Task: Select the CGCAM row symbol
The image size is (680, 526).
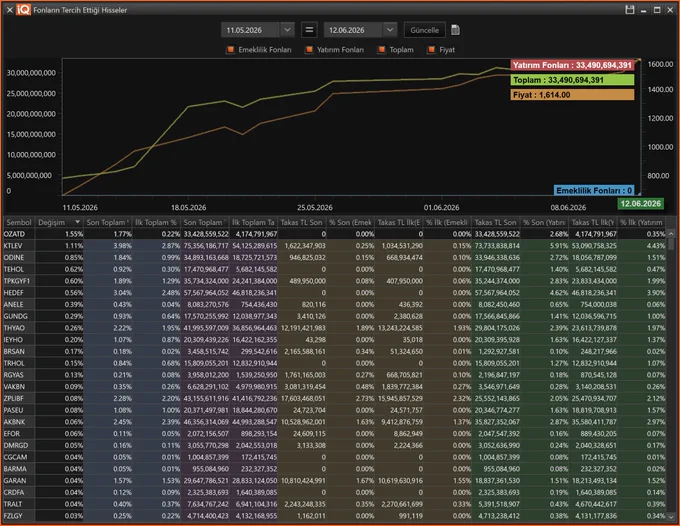Action: pos(15,457)
